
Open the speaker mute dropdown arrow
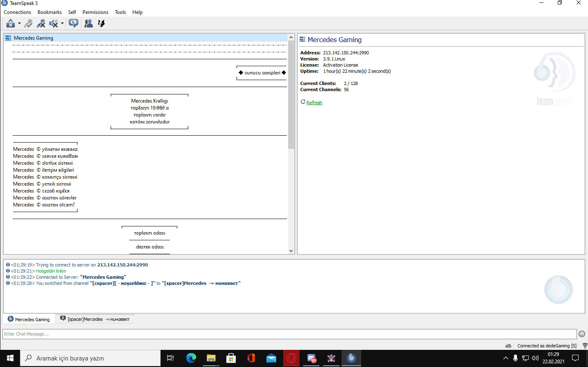[x=62, y=24]
